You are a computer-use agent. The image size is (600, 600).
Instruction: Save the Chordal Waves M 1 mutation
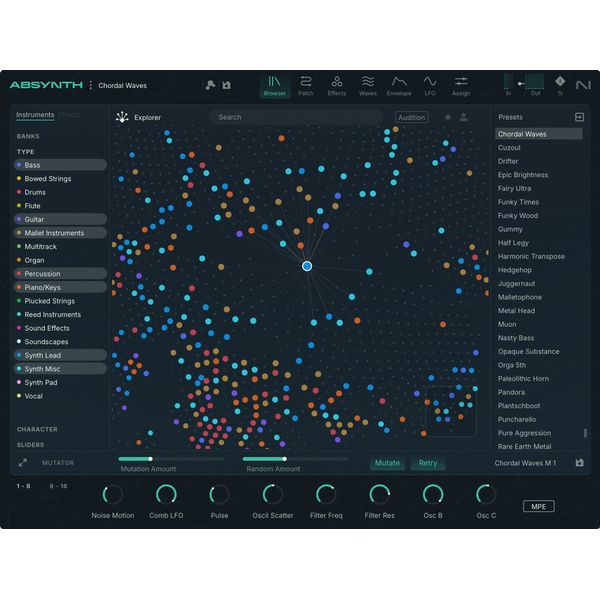(x=580, y=463)
